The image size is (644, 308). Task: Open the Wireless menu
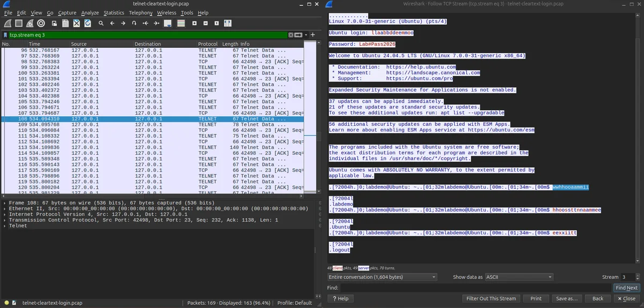pyautogui.click(x=166, y=12)
